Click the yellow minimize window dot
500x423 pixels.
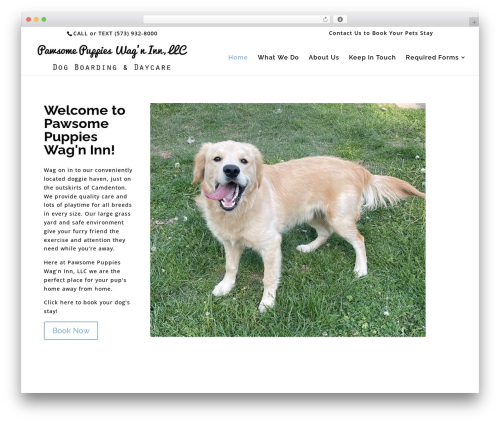tap(36, 19)
